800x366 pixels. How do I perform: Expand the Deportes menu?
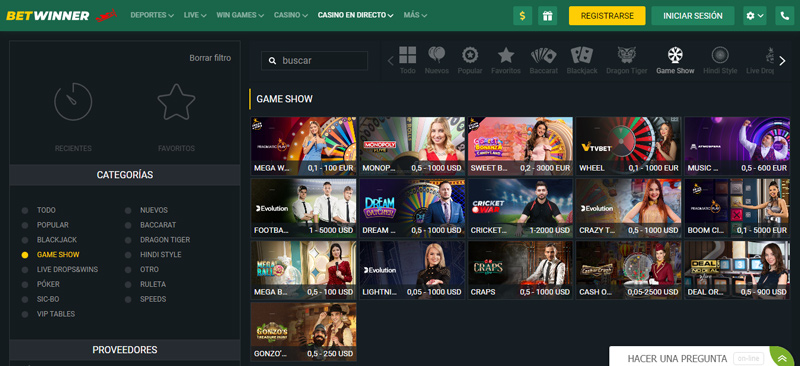[x=152, y=15]
